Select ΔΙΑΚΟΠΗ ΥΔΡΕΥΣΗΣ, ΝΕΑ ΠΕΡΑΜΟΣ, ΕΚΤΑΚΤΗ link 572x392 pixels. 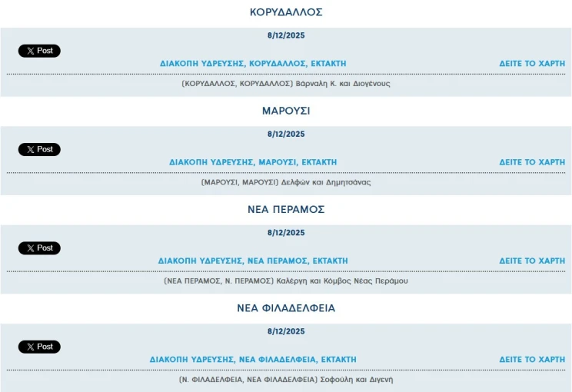[x=253, y=261]
